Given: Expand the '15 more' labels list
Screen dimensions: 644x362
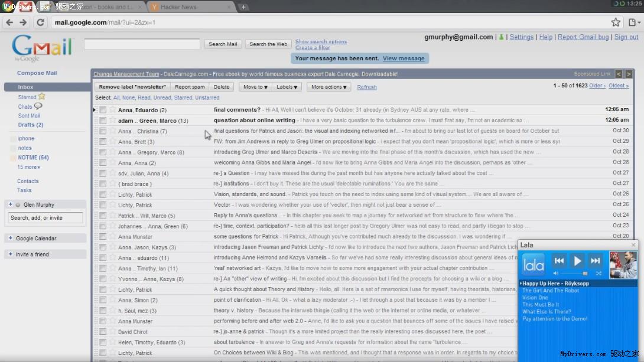Looking at the screenshot, I should (x=28, y=167).
